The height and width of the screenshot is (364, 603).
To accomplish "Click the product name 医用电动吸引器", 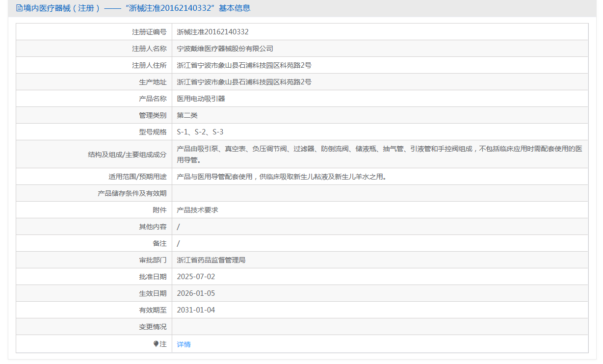I will tap(201, 99).
